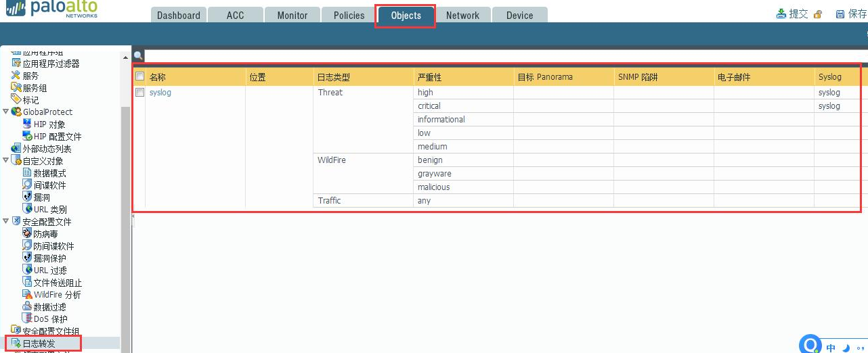Open the 数据模式 icon
Image resolution: width=868 pixels, height=353 pixels.
click(27, 172)
